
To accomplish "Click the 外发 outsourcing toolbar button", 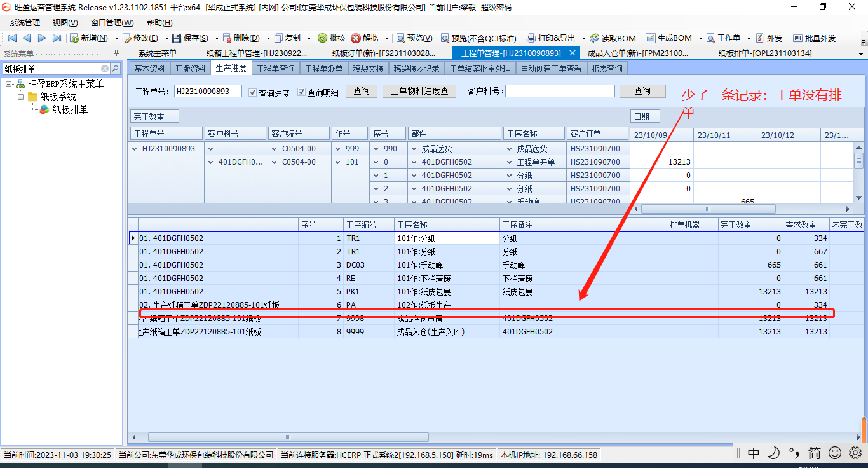I will click(769, 38).
